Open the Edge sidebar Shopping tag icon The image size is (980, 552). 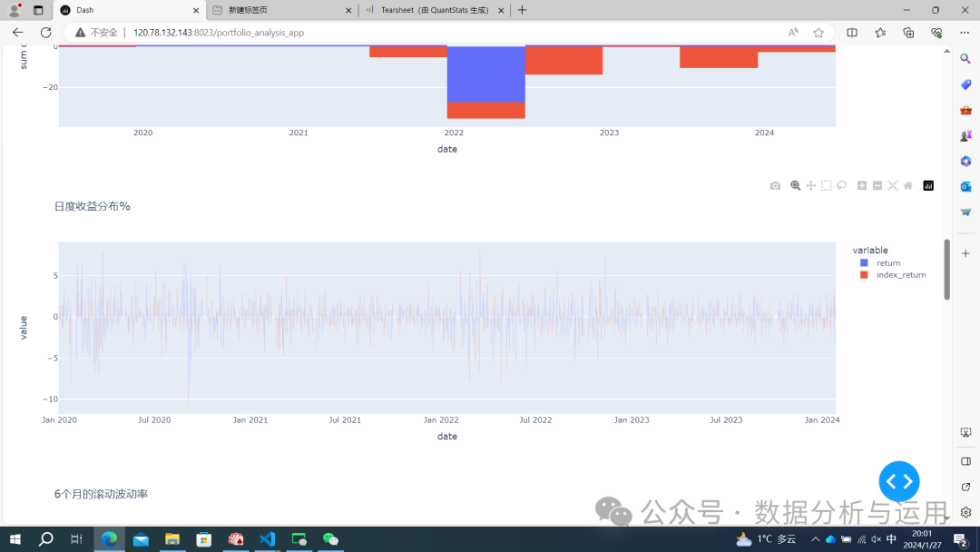pyautogui.click(x=965, y=84)
